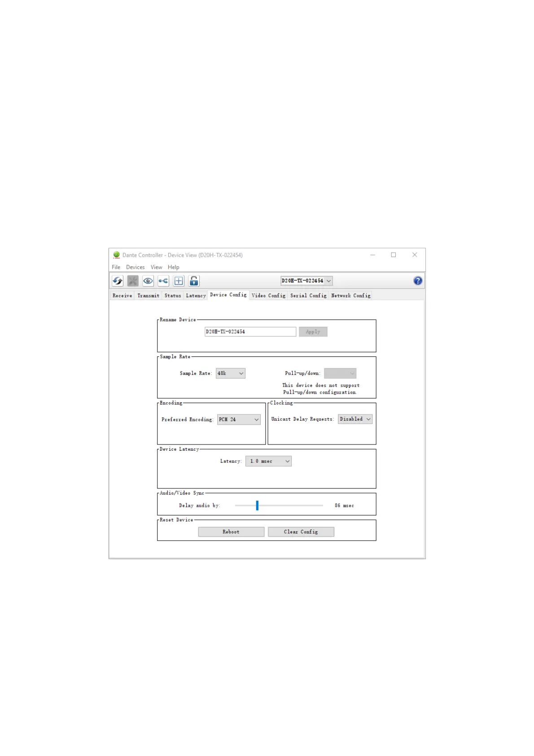This screenshot has height=756, width=534.
Task: Switch to the Status tab
Action: click(173, 295)
